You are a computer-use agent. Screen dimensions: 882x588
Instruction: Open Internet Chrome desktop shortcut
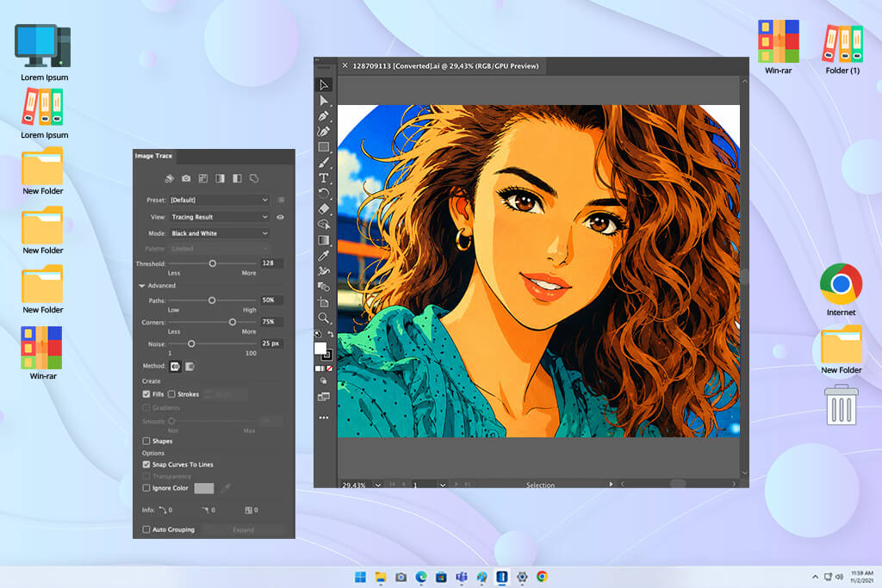tap(841, 289)
